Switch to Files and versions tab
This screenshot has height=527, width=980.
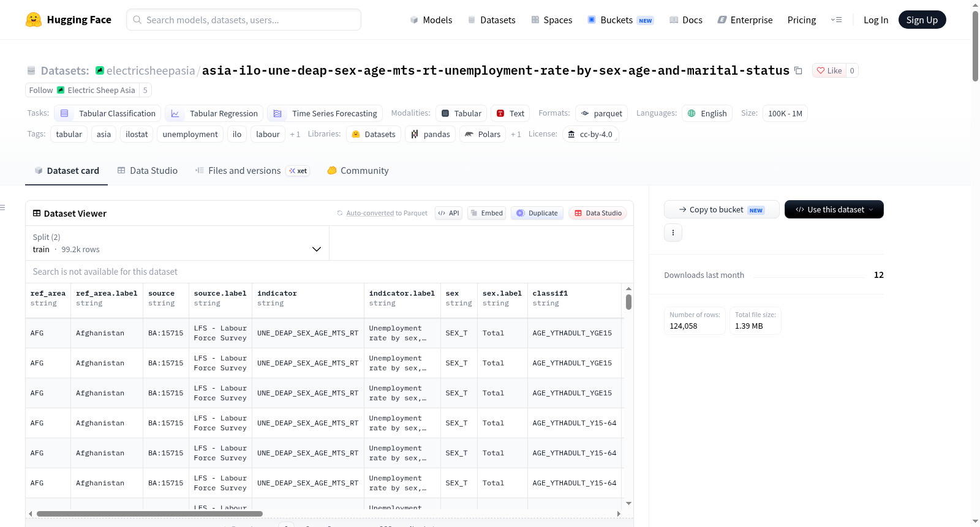click(x=252, y=171)
